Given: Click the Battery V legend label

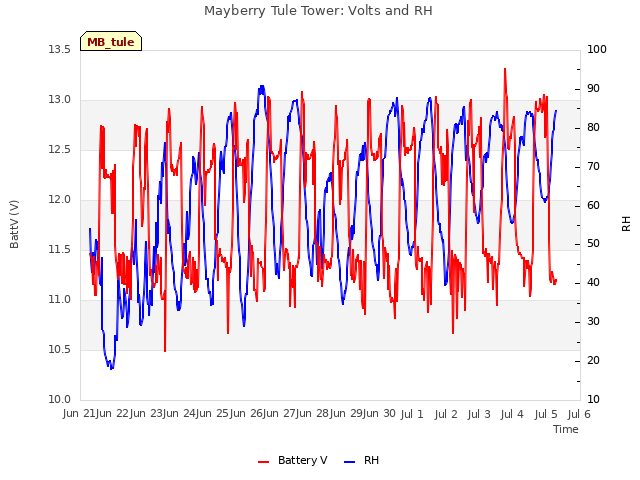Looking at the screenshot, I should coord(302,460).
